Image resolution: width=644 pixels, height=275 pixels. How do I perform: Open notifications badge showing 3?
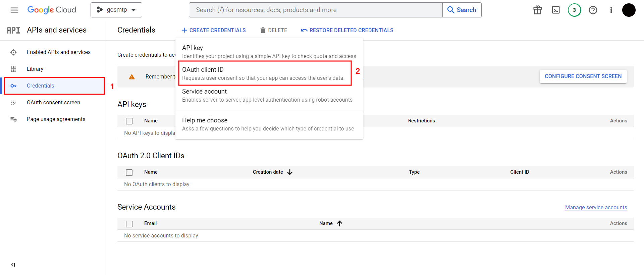(x=574, y=10)
